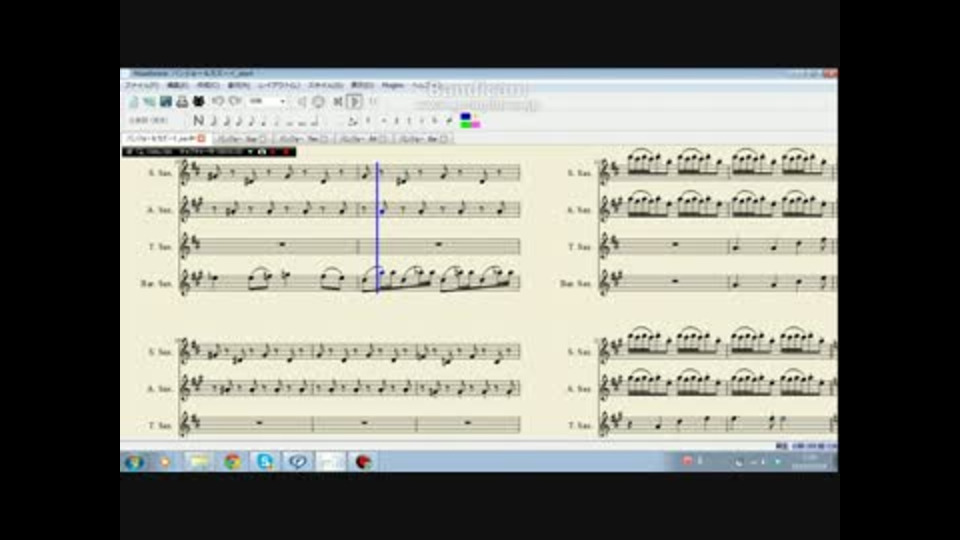This screenshot has height=540, width=960.
Task: Open Skype from the taskbar
Action: (x=265, y=462)
